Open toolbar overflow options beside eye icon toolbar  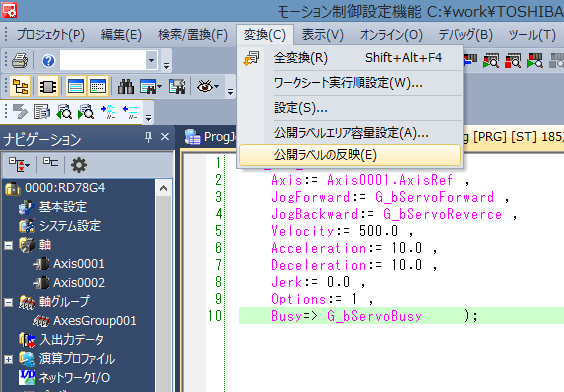[x=230, y=91]
